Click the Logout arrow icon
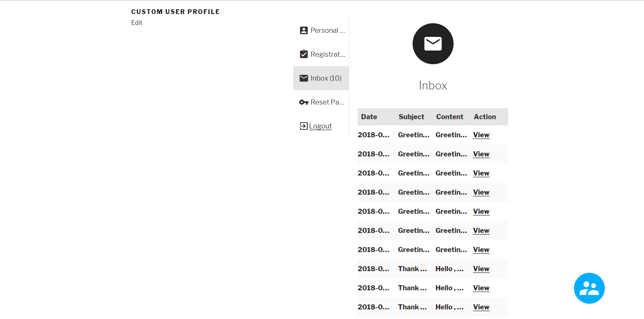Screen dimensions: 644x319 pos(303,126)
